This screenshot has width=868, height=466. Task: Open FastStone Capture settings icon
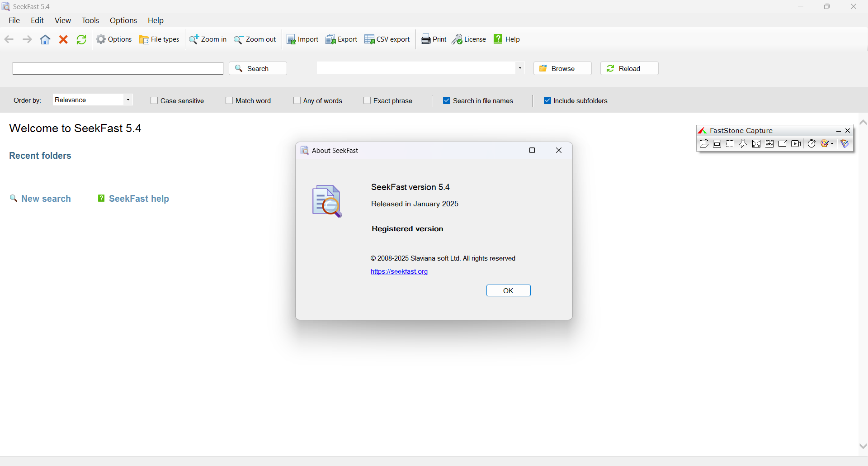pyautogui.click(x=845, y=144)
